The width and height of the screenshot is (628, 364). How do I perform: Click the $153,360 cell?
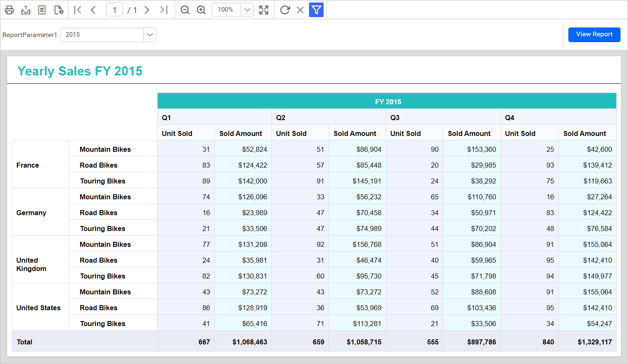[472, 149]
